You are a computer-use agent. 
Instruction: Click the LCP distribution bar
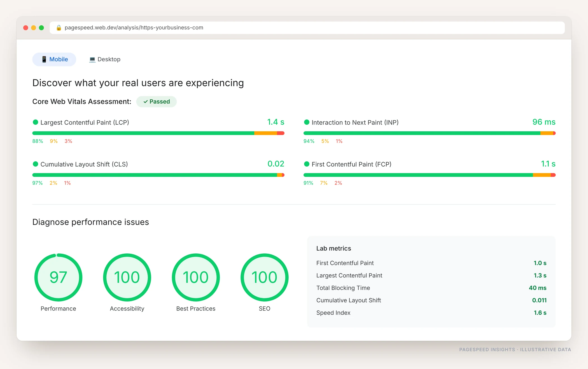click(158, 133)
